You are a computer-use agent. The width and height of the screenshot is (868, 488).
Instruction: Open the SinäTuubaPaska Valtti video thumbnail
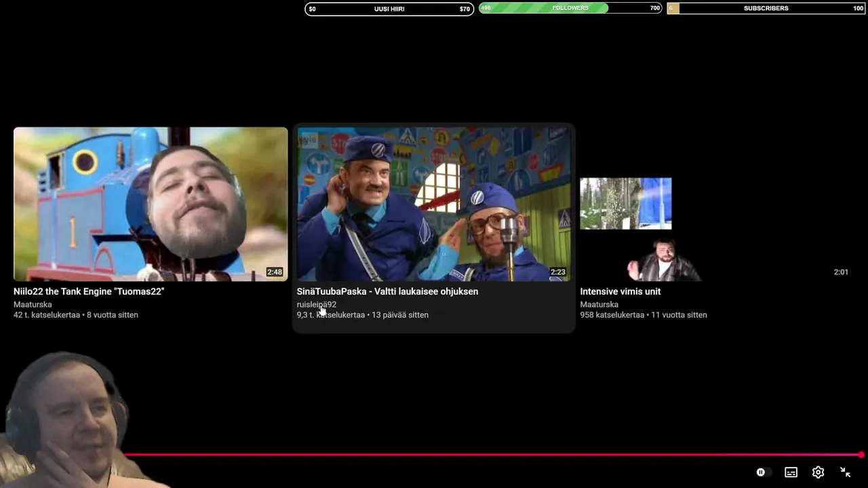433,204
